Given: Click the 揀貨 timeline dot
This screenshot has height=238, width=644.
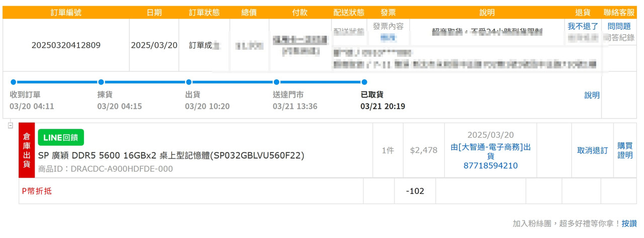Looking at the screenshot, I should pyautogui.click(x=101, y=82).
